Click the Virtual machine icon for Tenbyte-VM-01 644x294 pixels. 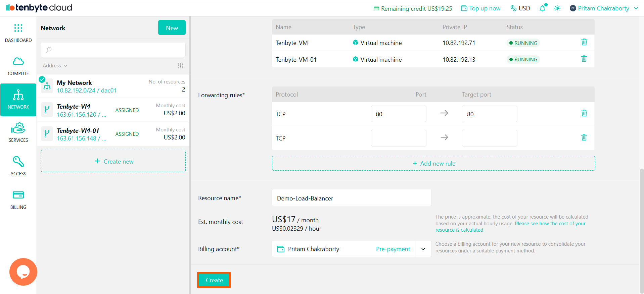point(356,59)
